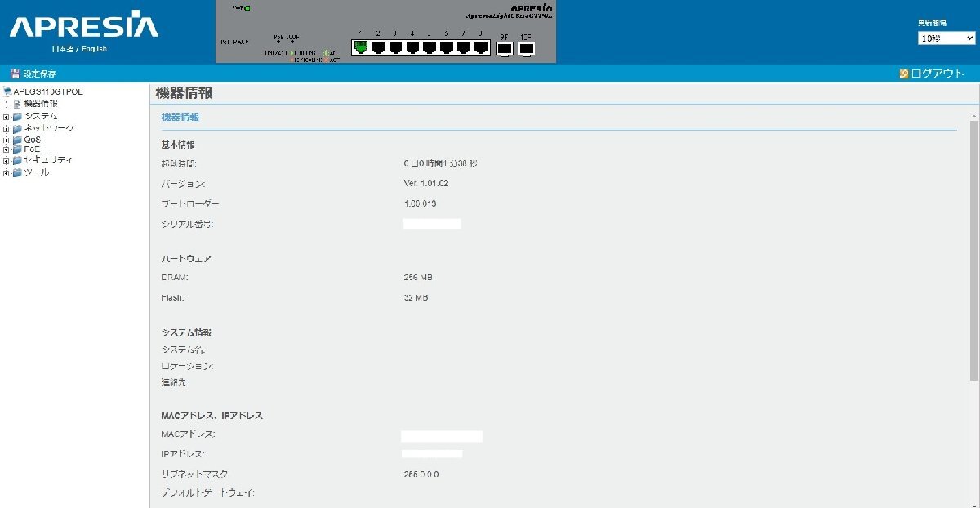Click port 5 on the switch panel
This screenshot has height=508, width=980.
pyautogui.click(x=430, y=47)
